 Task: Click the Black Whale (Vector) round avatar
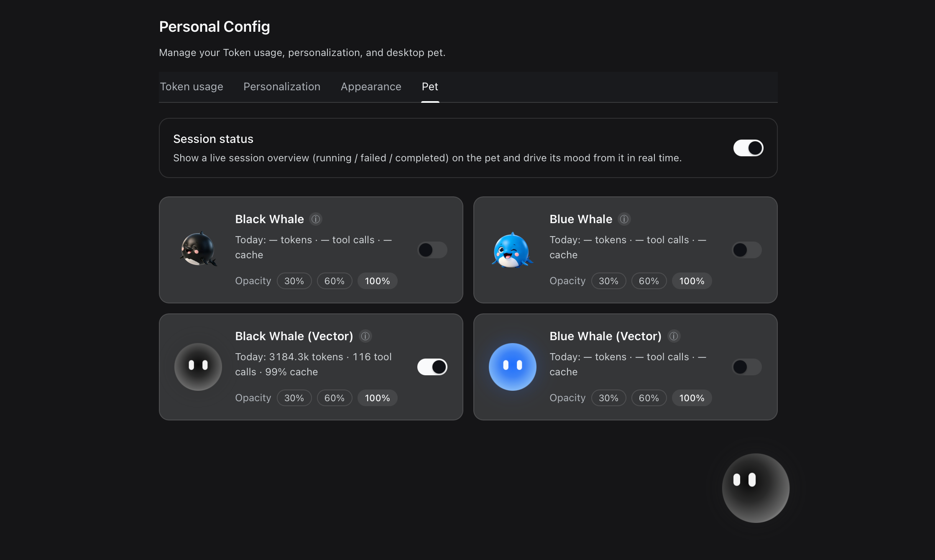click(198, 367)
